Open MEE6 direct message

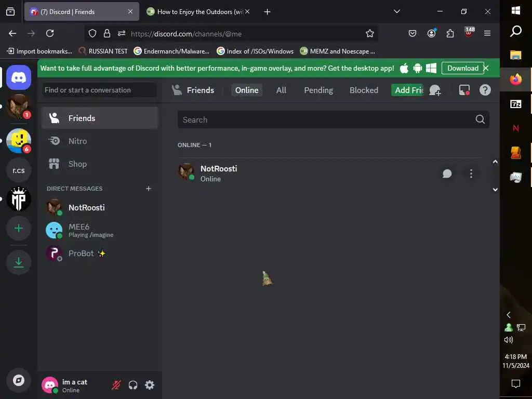pos(100,230)
